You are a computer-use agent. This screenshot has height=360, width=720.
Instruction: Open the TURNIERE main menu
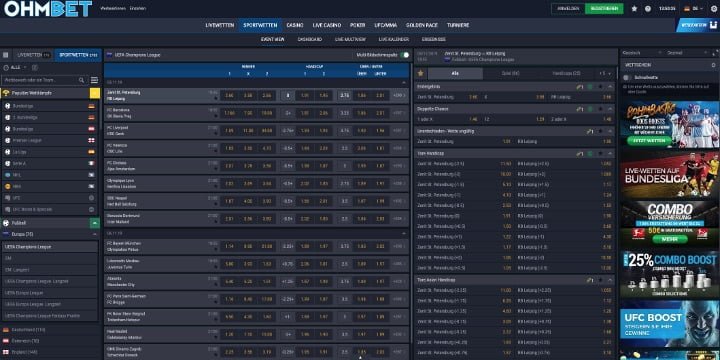click(458, 25)
